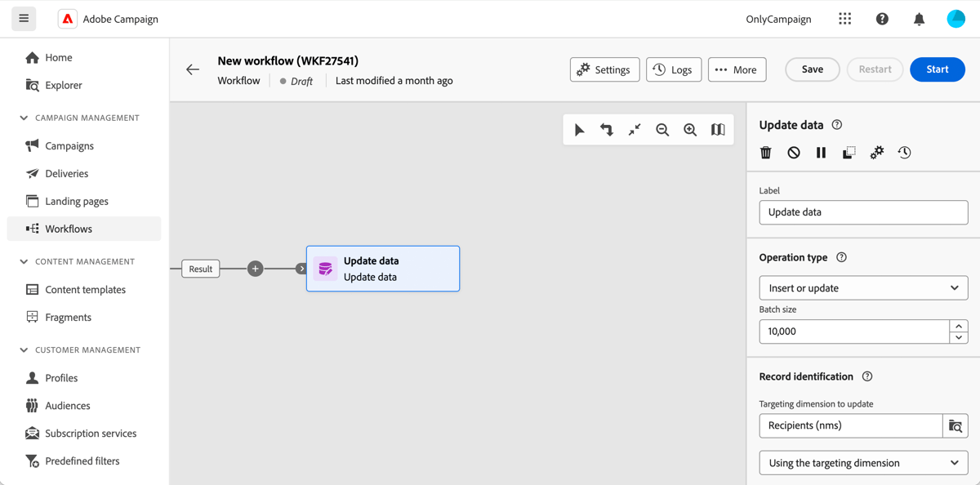980x485 pixels.
Task: Zoom out on the workflow canvas
Action: point(662,129)
